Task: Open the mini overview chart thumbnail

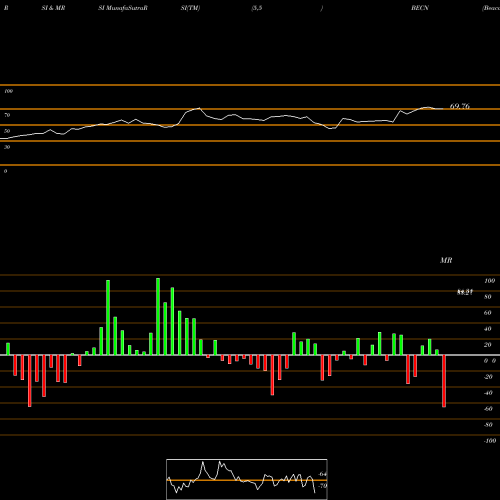Action: click(x=247, y=479)
